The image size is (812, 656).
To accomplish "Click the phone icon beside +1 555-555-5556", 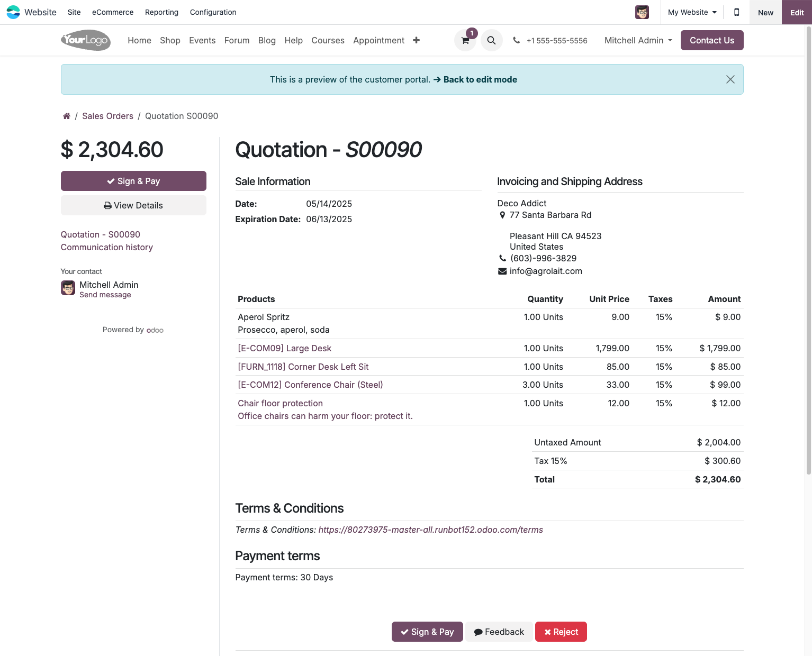I will click(517, 40).
